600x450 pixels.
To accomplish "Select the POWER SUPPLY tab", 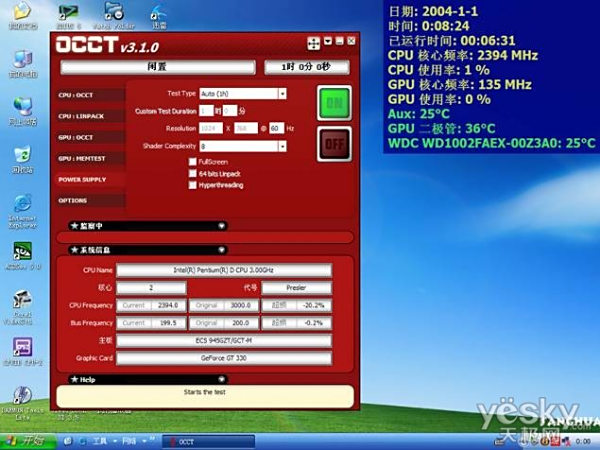I will pos(90,179).
